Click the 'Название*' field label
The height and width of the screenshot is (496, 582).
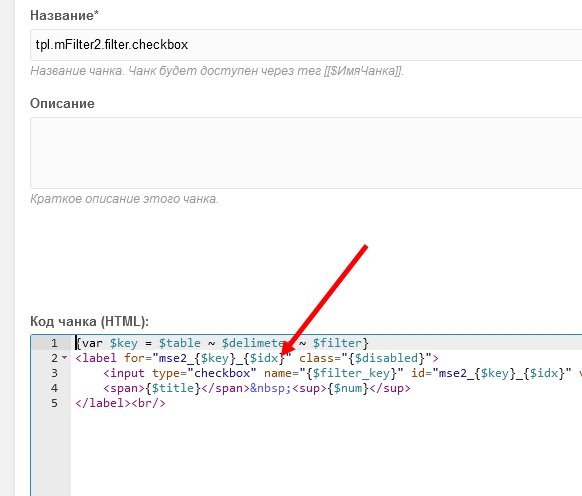coord(65,15)
